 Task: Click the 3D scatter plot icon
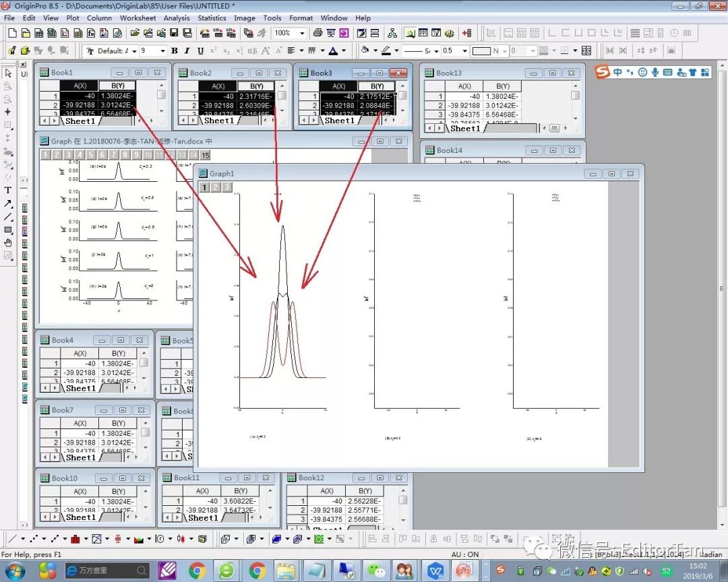(x=226, y=539)
